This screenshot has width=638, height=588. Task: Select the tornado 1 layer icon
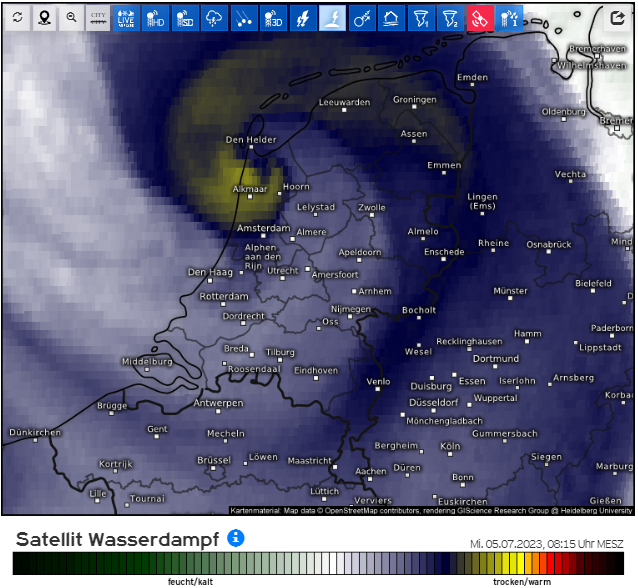pyautogui.click(x=421, y=18)
